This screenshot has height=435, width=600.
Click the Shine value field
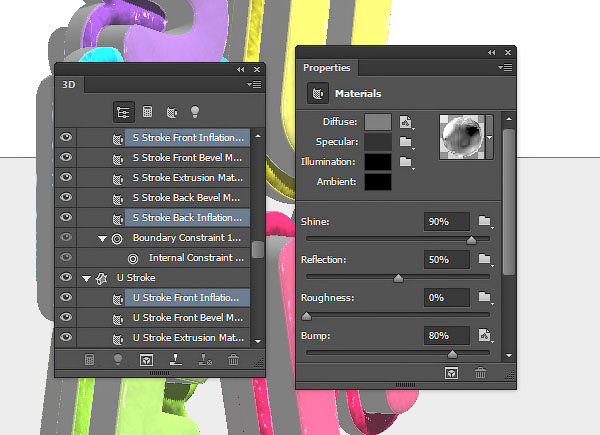coord(447,222)
